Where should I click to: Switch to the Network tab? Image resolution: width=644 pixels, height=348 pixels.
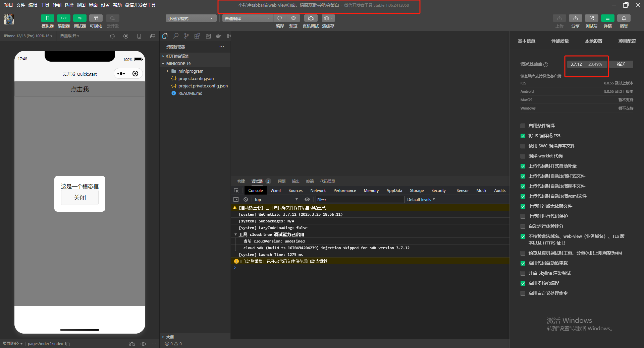pos(318,190)
